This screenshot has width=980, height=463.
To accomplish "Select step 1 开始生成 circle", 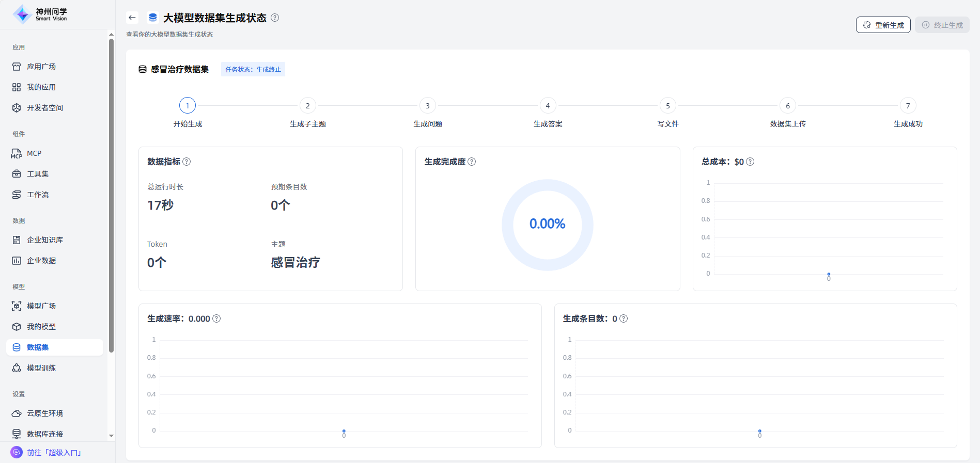I will pyautogui.click(x=188, y=106).
